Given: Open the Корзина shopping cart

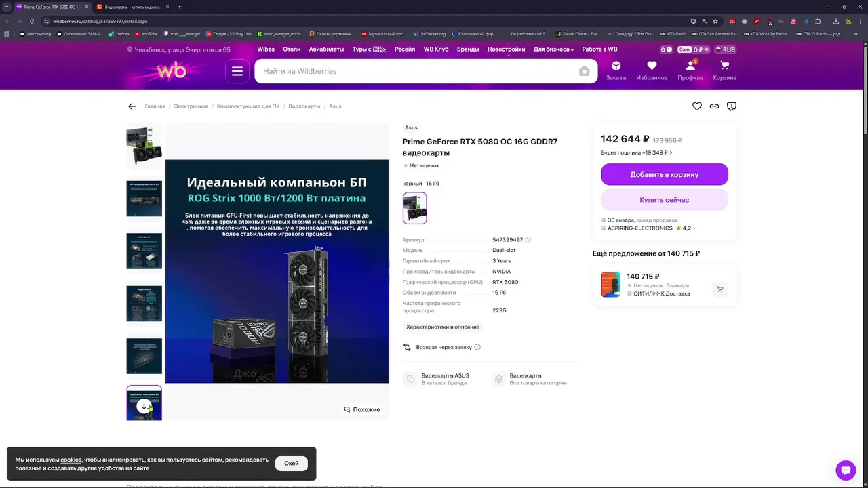Looking at the screenshot, I should (725, 70).
